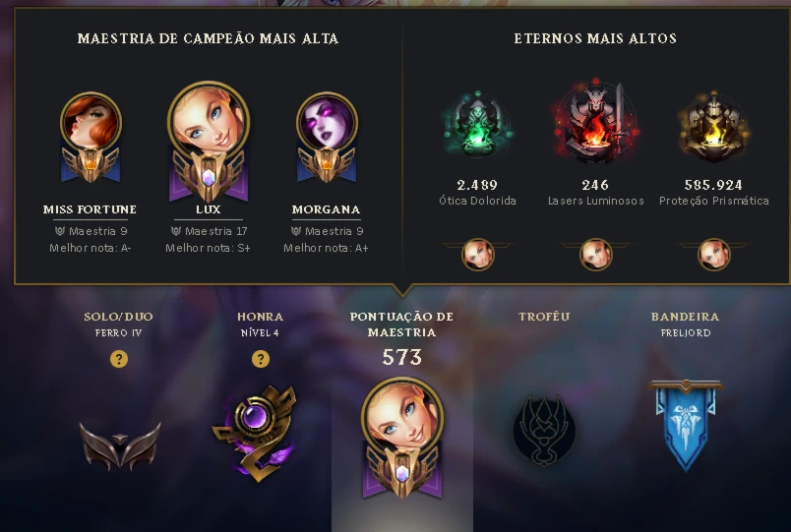Click the Ferro IV ranked emblem
The width and height of the screenshot is (791, 532).
click(120, 445)
